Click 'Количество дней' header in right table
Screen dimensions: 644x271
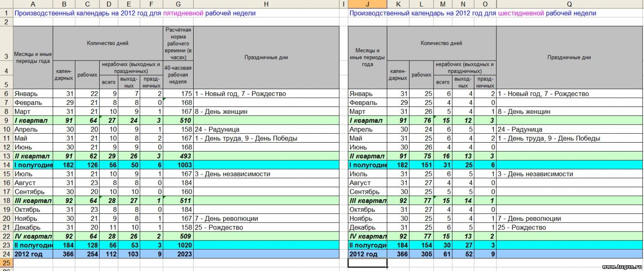(x=441, y=43)
